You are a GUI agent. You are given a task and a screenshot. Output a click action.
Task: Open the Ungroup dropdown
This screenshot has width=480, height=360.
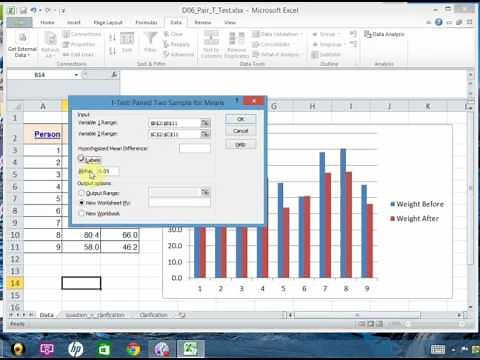(x=328, y=44)
